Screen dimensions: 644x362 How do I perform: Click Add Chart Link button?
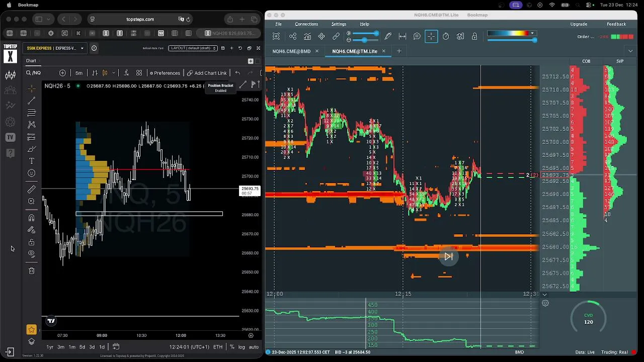pyautogui.click(x=207, y=73)
